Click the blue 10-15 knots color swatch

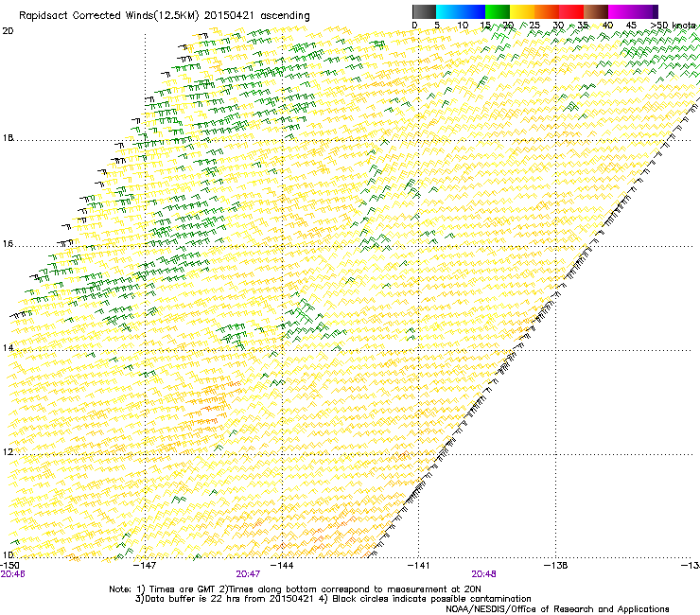473,12
